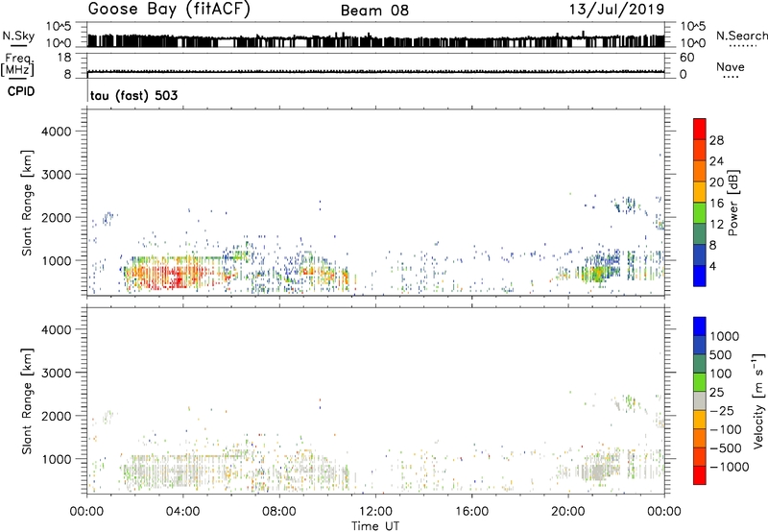
Task: Click the 'Nave' legend label
Action: 731,67
